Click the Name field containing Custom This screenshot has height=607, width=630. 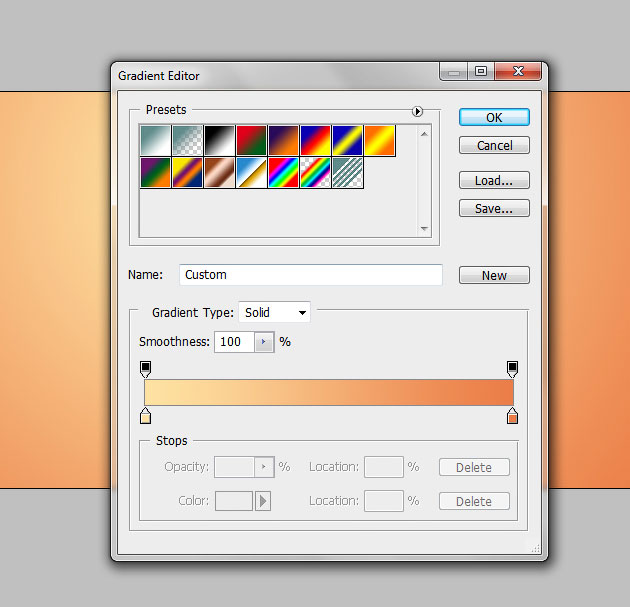(x=311, y=275)
